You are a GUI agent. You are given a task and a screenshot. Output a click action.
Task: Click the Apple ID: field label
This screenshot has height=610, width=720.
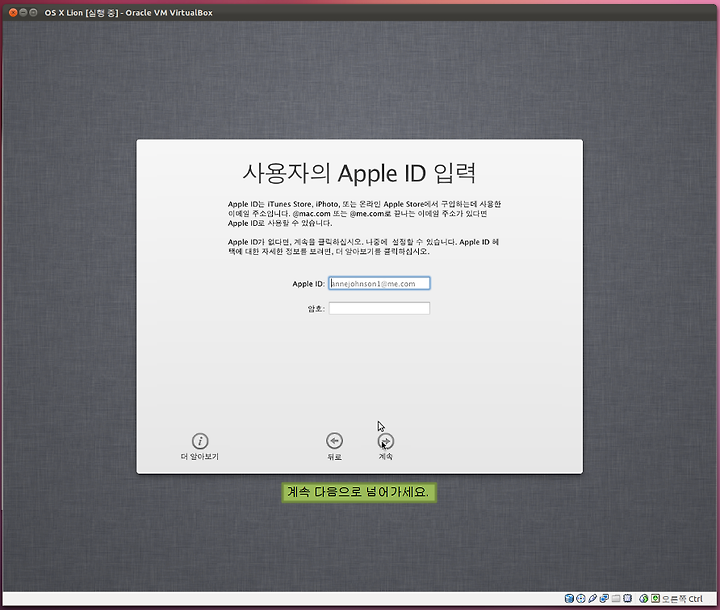pyautogui.click(x=309, y=284)
